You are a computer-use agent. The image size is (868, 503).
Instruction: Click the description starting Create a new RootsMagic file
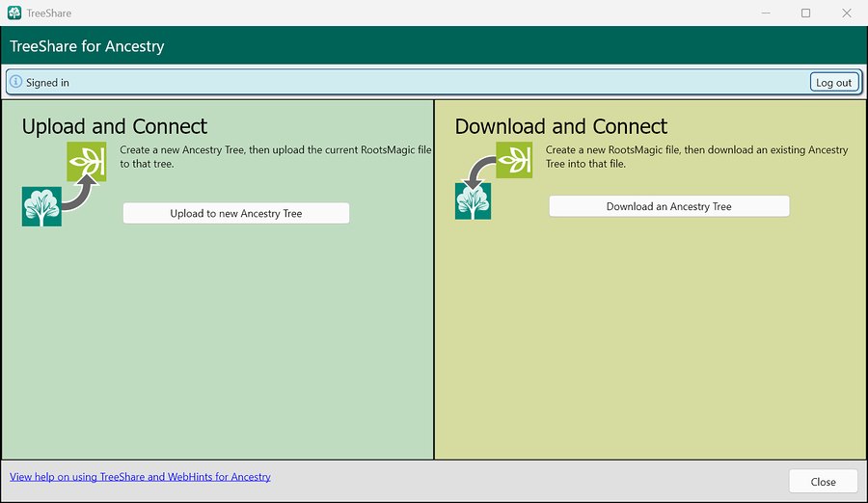pos(696,157)
